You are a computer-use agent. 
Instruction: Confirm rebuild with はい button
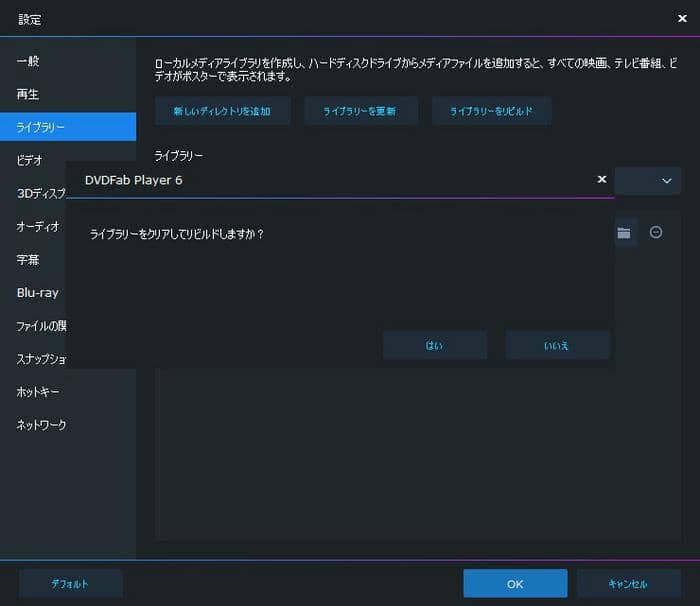(x=435, y=345)
